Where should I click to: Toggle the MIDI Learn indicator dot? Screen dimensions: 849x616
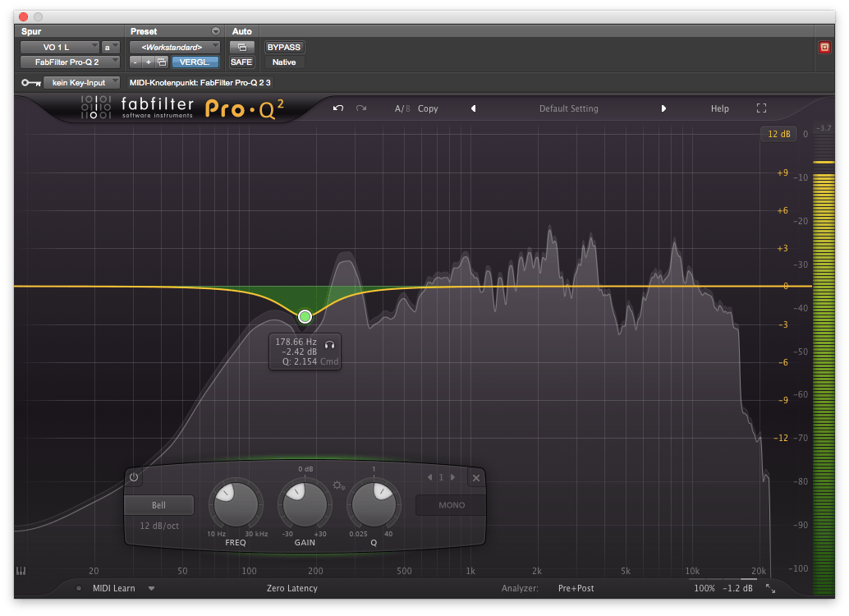(79, 588)
